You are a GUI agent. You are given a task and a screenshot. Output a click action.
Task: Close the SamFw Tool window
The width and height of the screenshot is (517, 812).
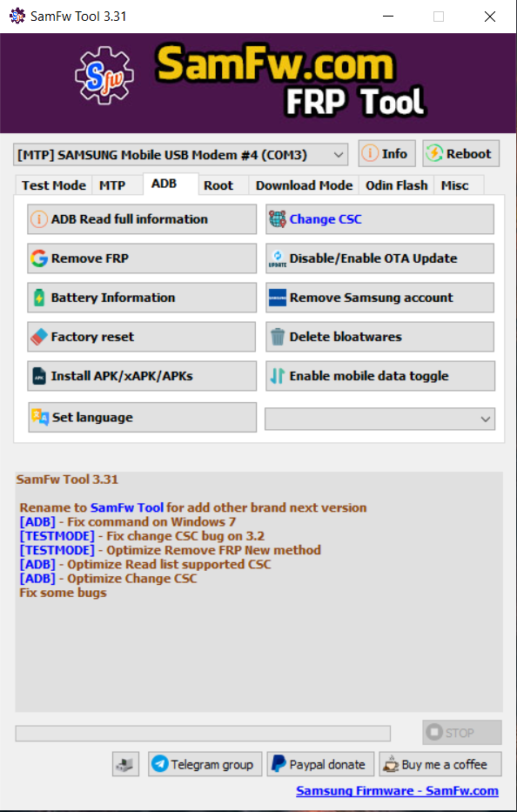point(489,17)
